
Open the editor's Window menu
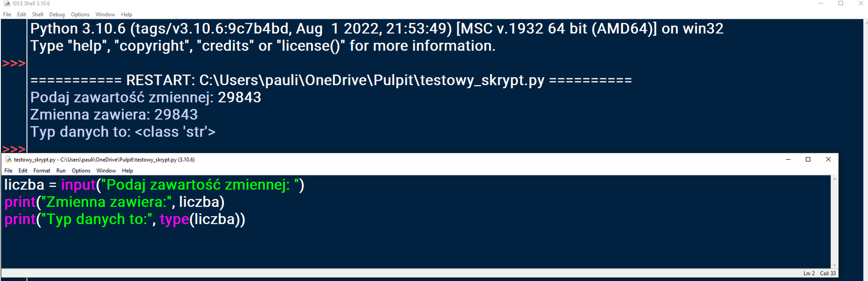pos(106,171)
